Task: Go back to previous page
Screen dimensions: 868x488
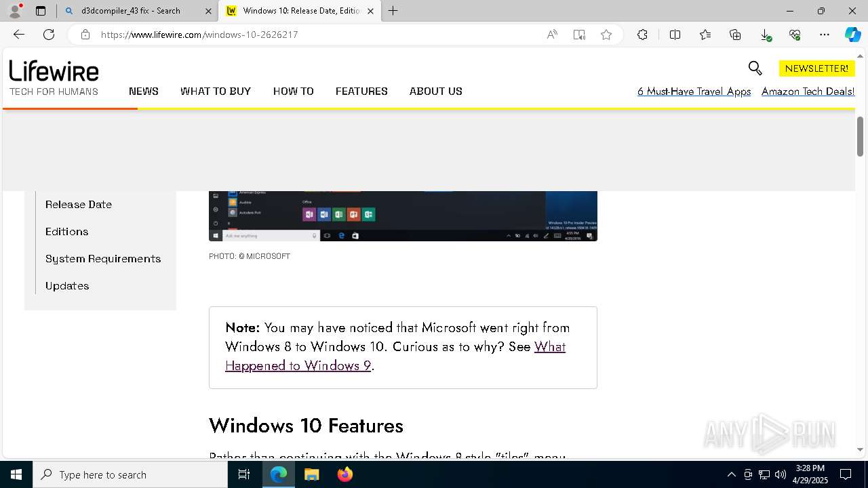Action: pyautogui.click(x=19, y=35)
